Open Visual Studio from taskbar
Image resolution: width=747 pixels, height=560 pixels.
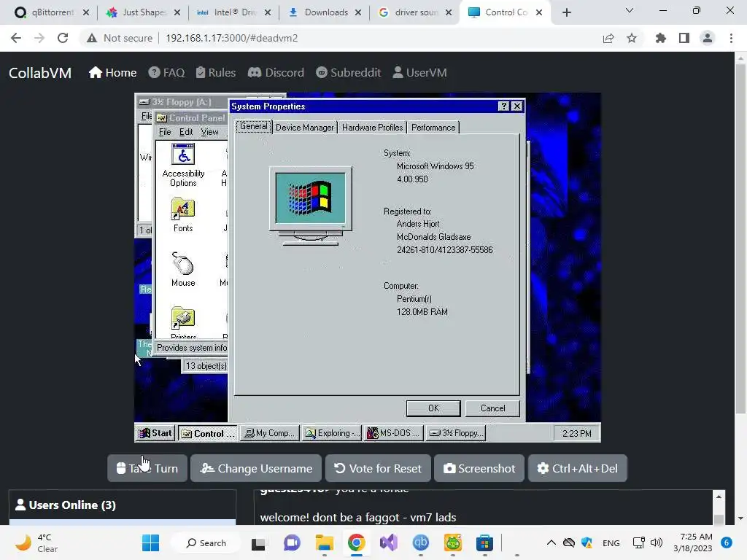coord(388,542)
